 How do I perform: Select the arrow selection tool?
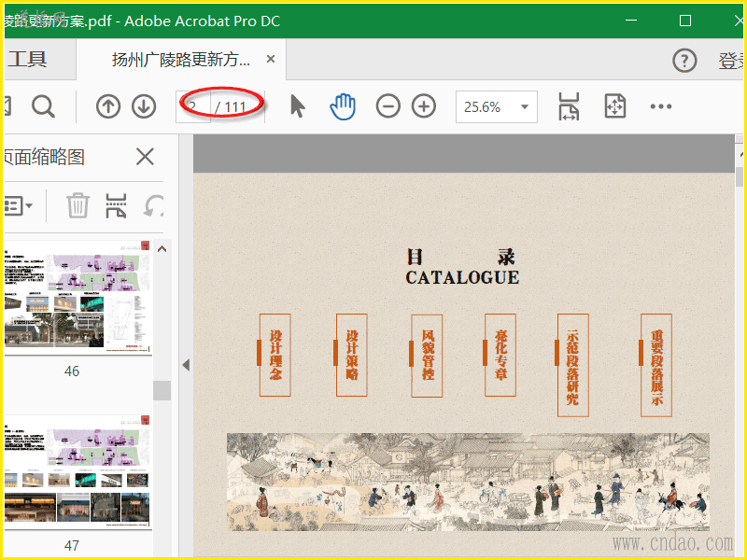pyautogui.click(x=297, y=105)
